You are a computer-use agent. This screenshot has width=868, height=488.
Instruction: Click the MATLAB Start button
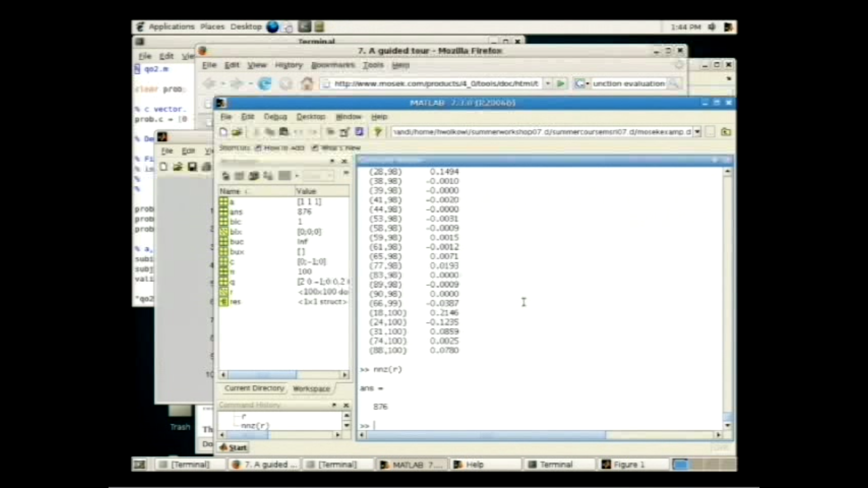(x=233, y=447)
